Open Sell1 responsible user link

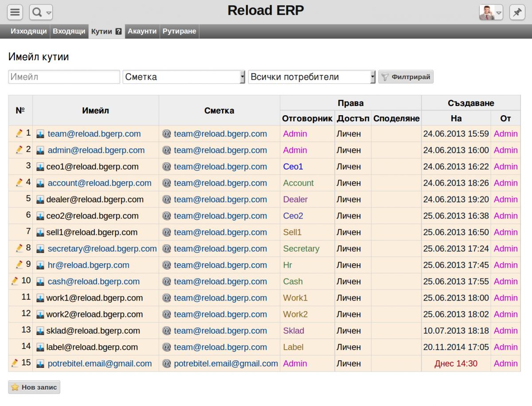(x=292, y=232)
